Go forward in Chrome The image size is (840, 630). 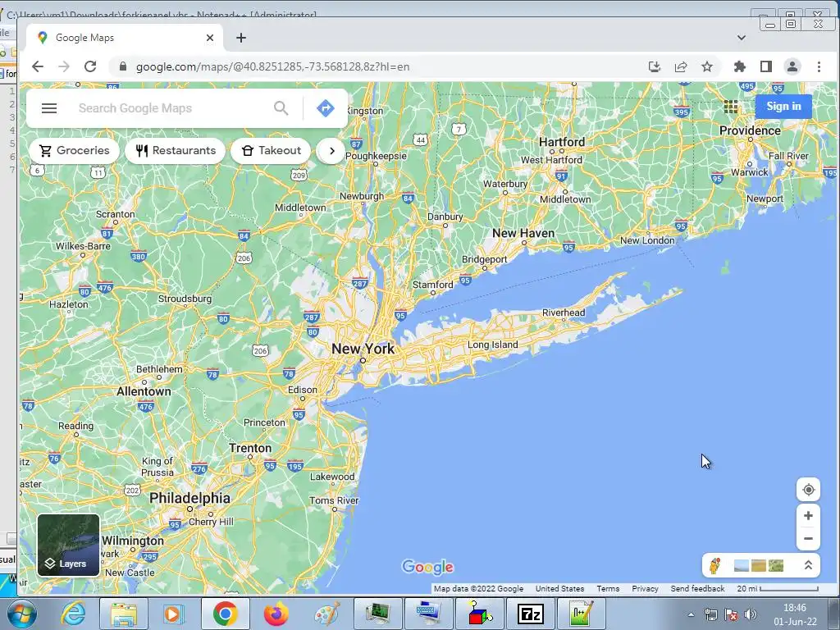point(64,66)
